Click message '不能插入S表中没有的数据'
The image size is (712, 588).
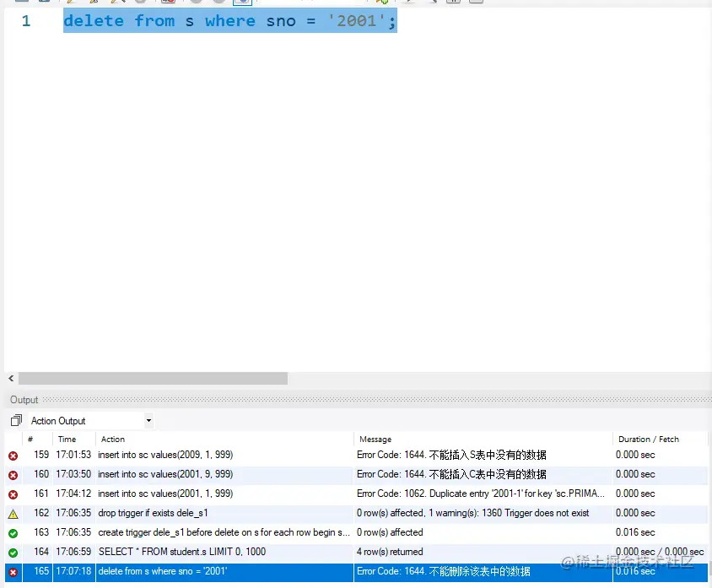point(488,455)
